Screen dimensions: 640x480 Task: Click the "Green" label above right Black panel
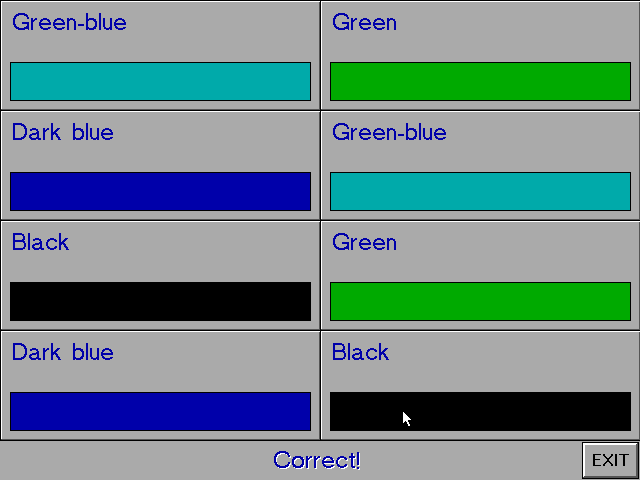[364, 242]
